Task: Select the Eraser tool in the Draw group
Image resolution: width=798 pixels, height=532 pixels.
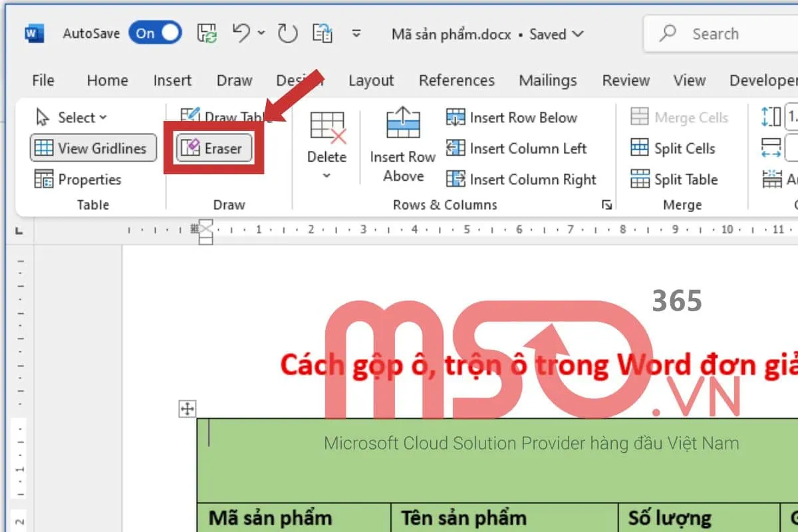Action: pyautogui.click(x=212, y=148)
